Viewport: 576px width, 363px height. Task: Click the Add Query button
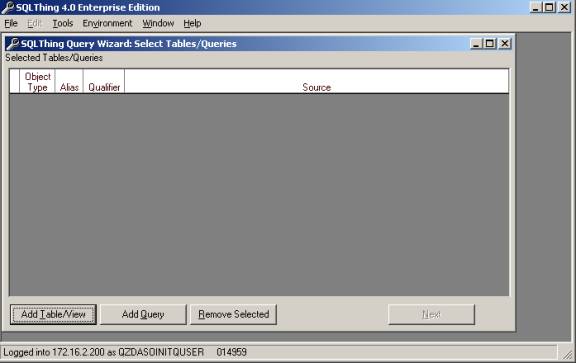coord(143,315)
